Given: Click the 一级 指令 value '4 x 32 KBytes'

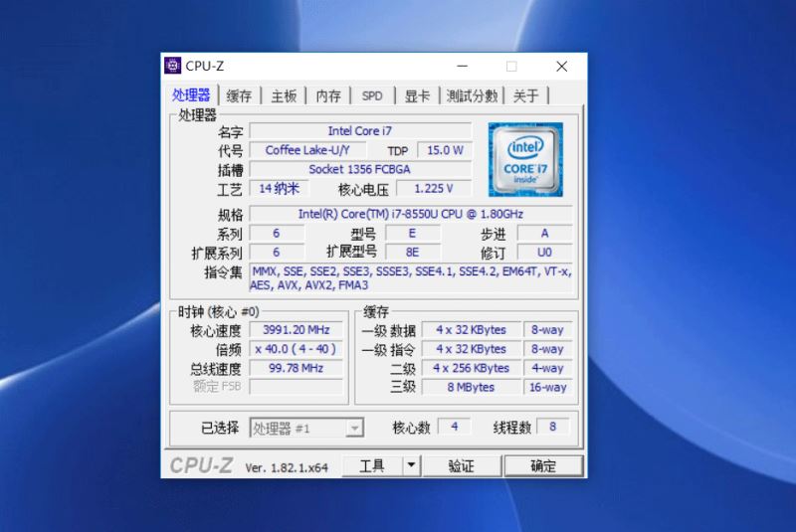Looking at the screenshot, I should [x=471, y=349].
